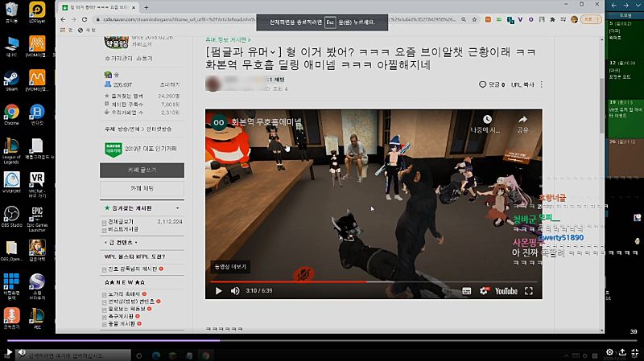644x361 pixels.
Task: Enter fullscreen in the YouTube player
Action: point(529,291)
